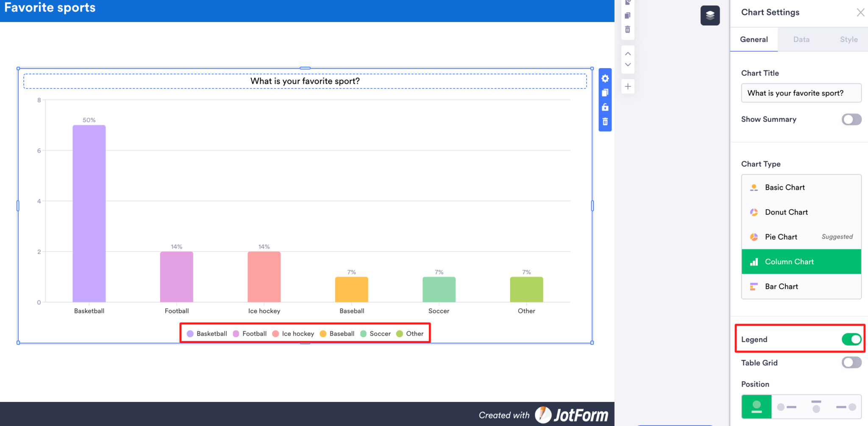Close the Chart Settings panel

coord(861,12)
